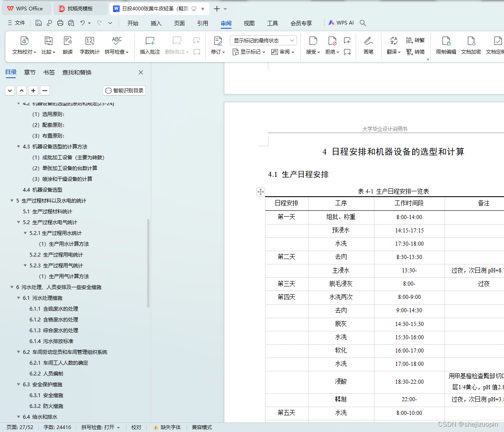Collapse the 6.3 安全保护措施 node
Viewport: 504px width, 432px height.
18,384
